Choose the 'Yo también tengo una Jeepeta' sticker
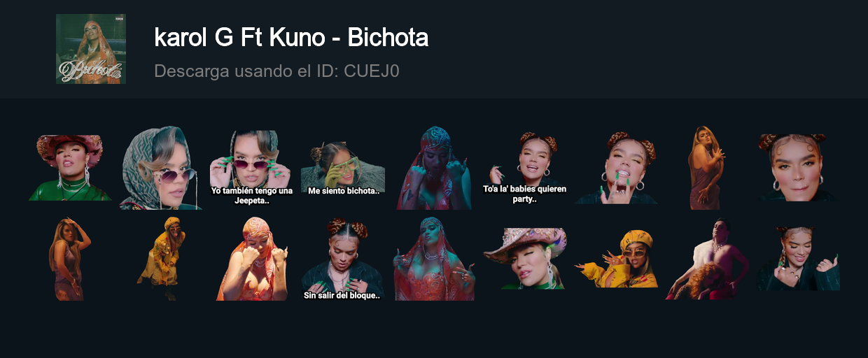 click(252, 168)
